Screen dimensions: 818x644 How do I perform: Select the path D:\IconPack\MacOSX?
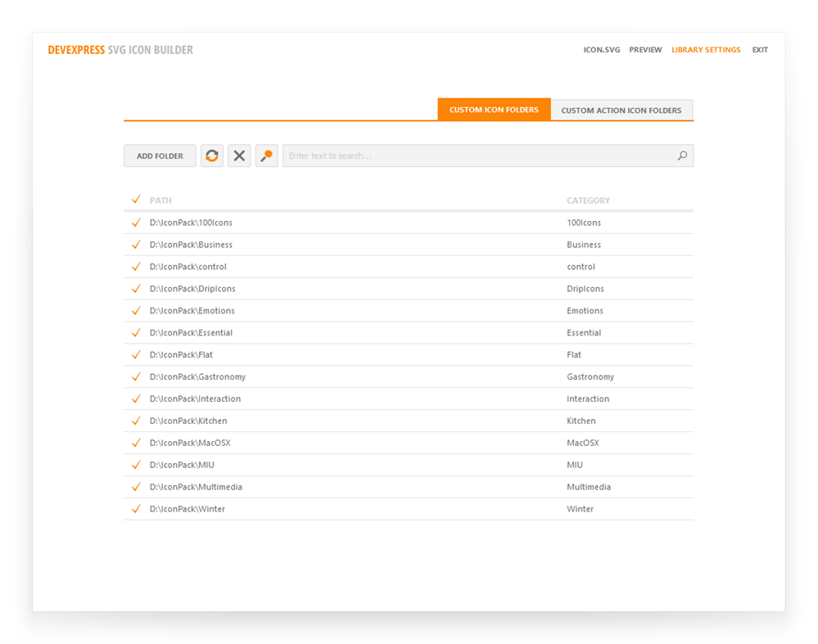pos(190,443)
